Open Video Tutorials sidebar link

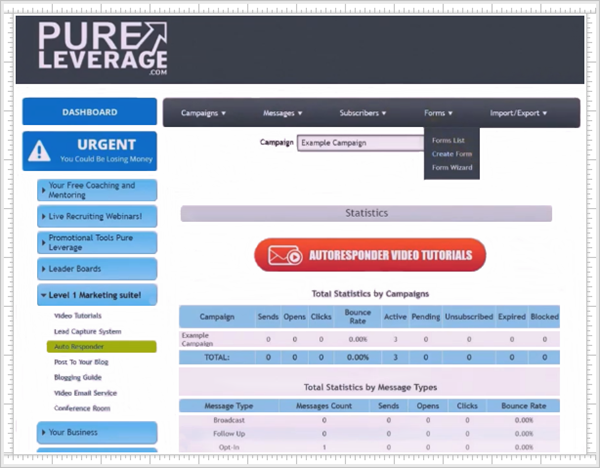[x=78, y=316]
